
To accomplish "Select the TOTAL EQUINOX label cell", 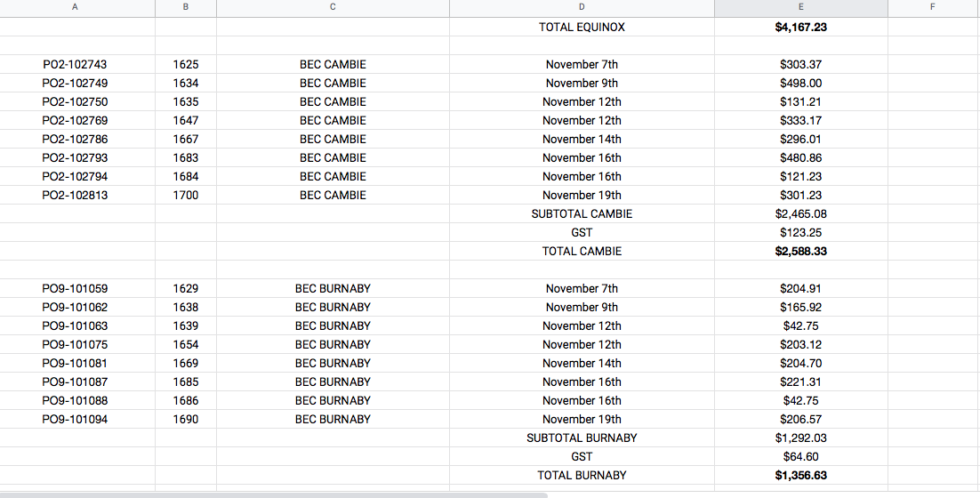I will pos(582,28).
